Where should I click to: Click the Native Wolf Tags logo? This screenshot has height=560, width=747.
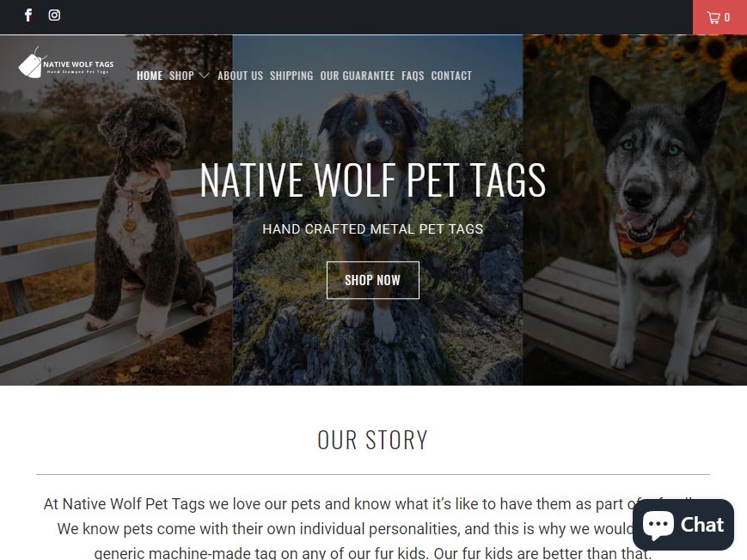(66, 63)
